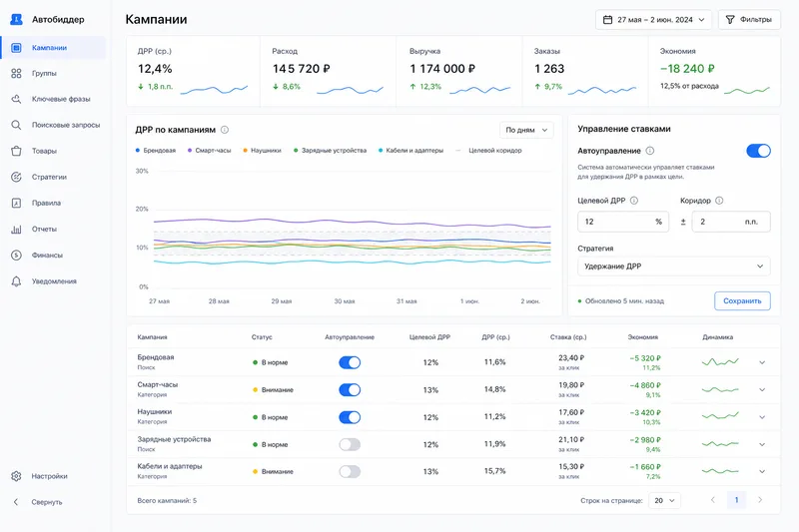This screenshot has width=799, height=532.
Task: Open Стратегии sidebar item
Action: (x=49, y=177)
